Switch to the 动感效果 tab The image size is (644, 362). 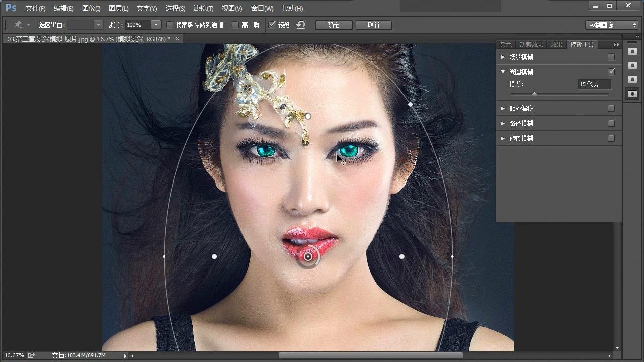pos(531,45)
